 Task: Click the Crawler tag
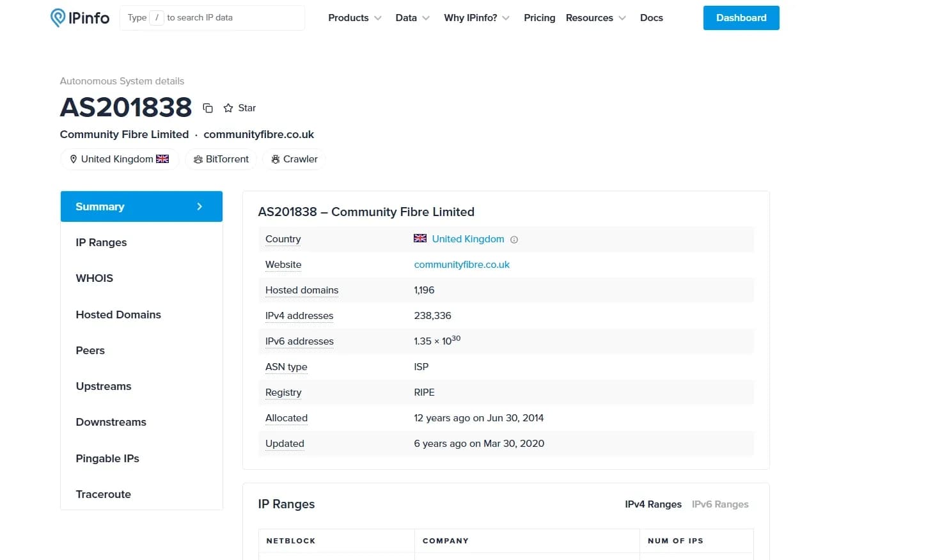(x=294, y=159)
